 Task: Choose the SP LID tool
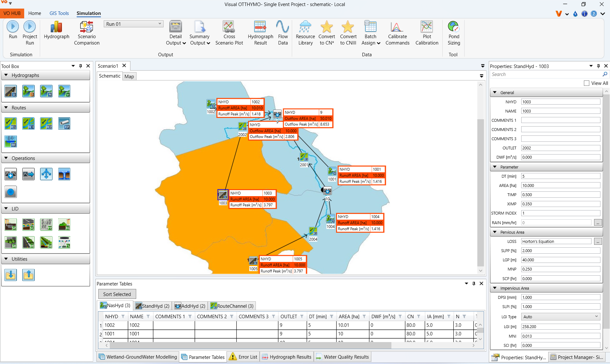click(x=11, y=225)
